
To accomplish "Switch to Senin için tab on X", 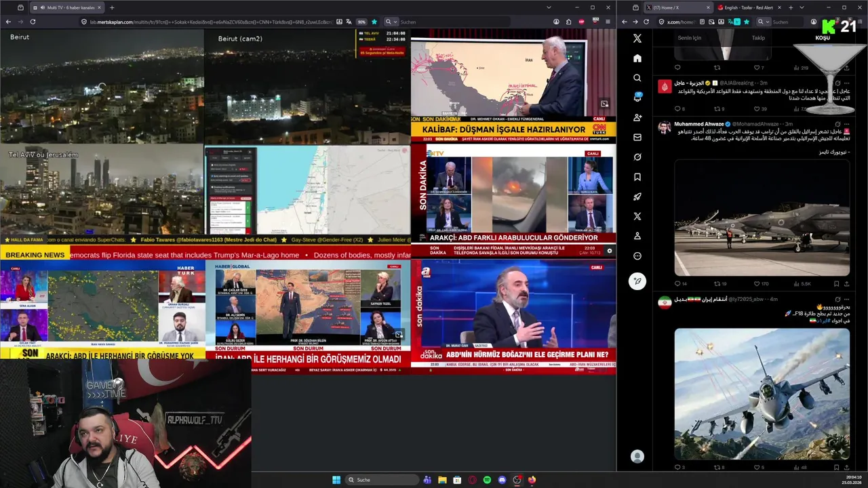I will point(690,38).
